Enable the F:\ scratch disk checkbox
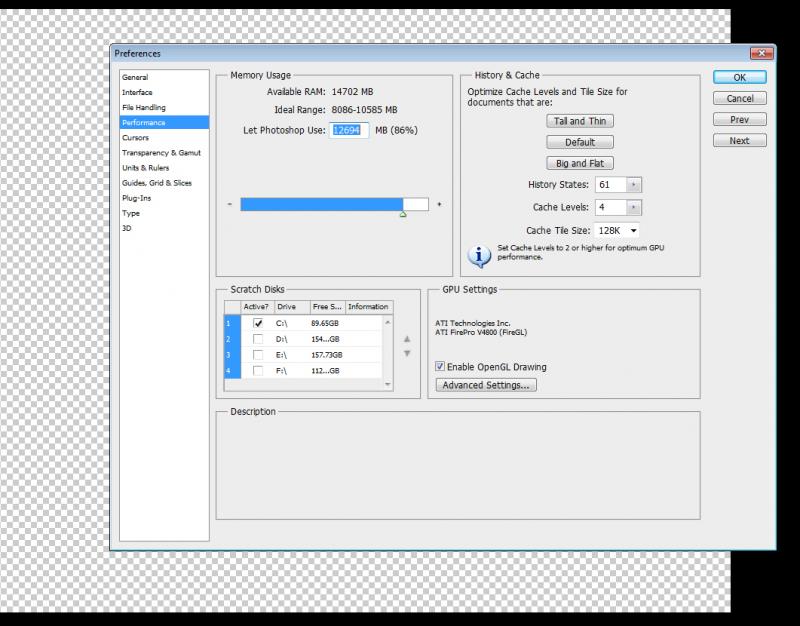This screenshot has height=626, width=800. pos(258,370)
